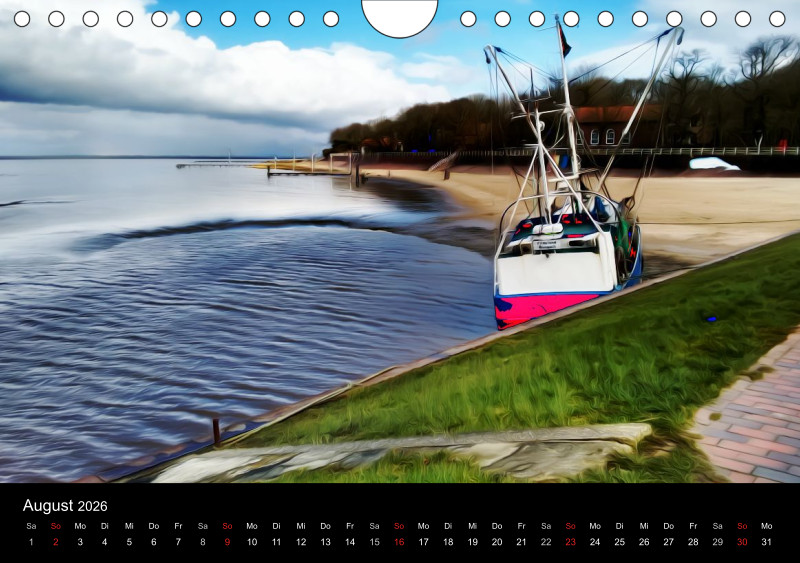Screen dimensions: 800x563
Task: Select date 6 in August
Action: tap(154, 542)
